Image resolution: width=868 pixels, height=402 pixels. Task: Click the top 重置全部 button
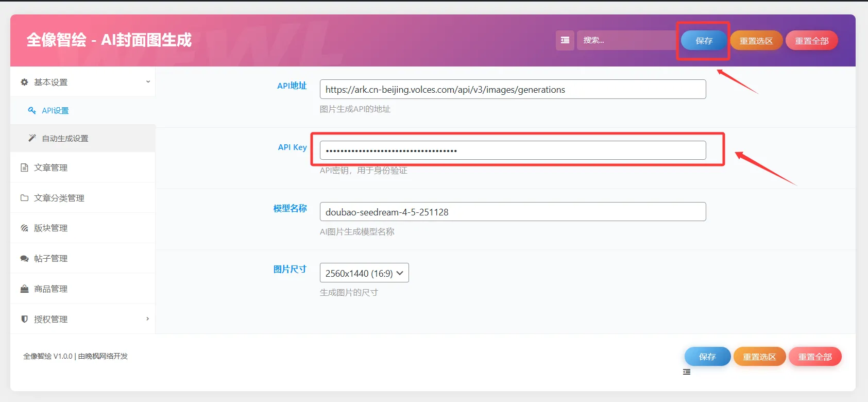812,41
